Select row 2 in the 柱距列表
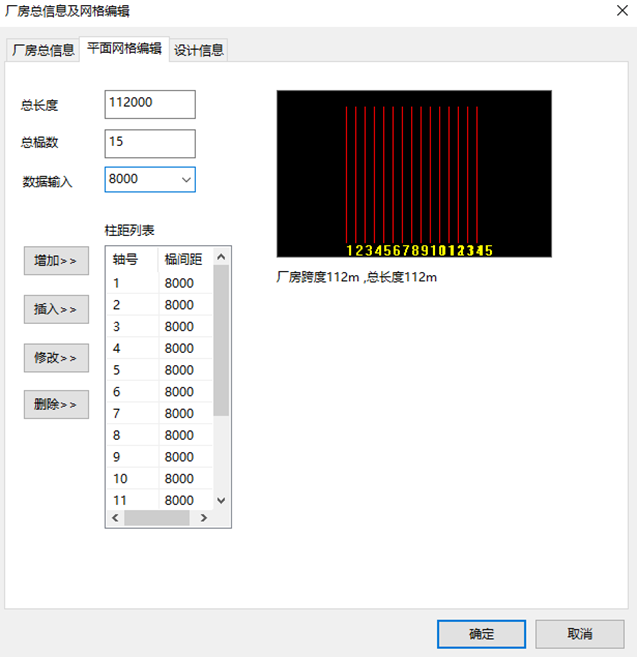Image resolution: width=637 pixels, height=657 pixels. (160, 305)
